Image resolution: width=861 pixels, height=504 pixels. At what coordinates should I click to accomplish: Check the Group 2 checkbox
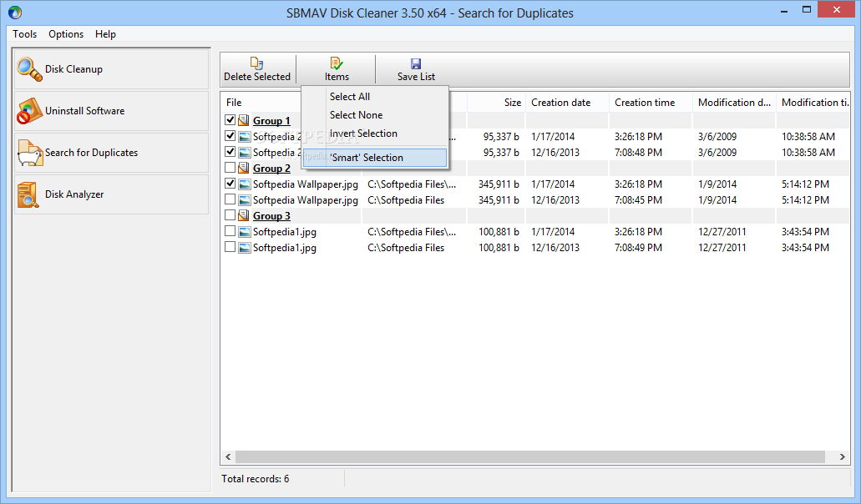coord(230,168)
